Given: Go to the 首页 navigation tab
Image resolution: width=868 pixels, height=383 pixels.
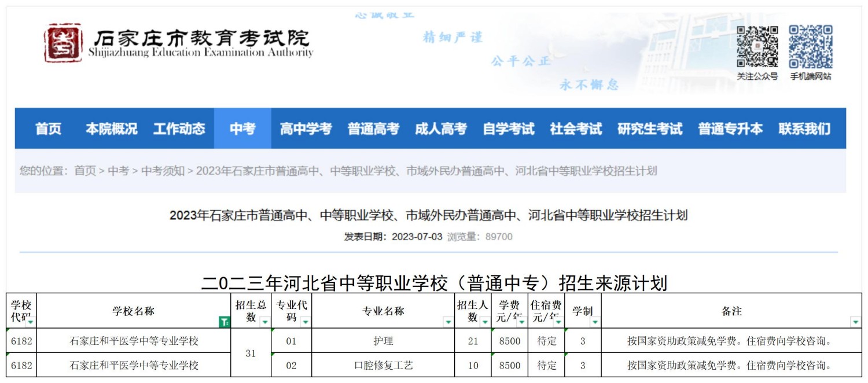Looking at the screenshot, I should 48,128.
